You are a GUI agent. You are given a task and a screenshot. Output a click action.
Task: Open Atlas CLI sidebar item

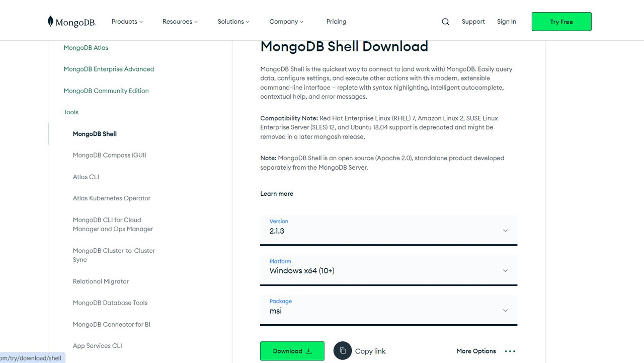pyautogui.click(x=86, y=177)
